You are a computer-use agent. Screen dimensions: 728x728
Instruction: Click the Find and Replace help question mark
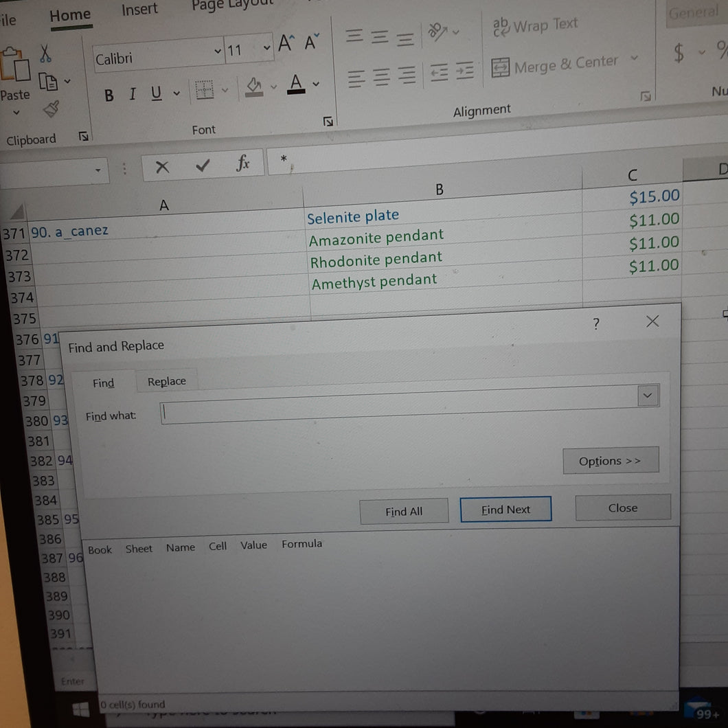click(x=596, y=323)
